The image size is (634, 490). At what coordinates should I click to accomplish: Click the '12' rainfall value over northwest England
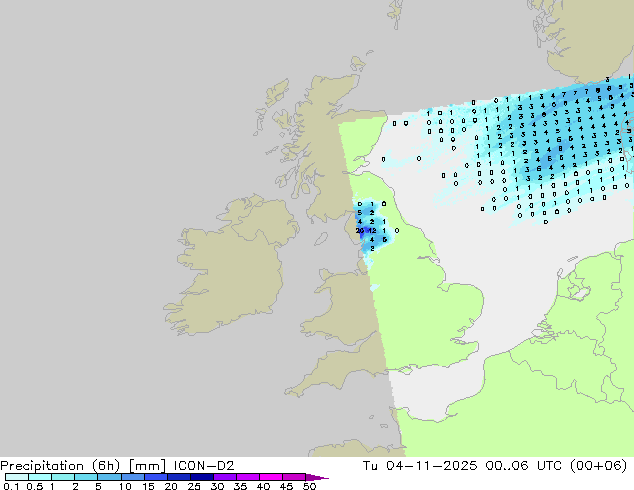(x=372, y=231)
